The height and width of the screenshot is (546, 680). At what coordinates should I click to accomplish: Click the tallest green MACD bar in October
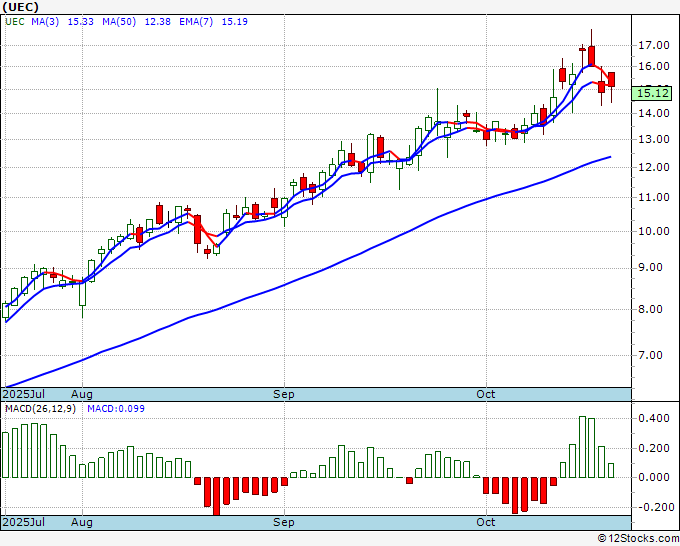[582, 447]
